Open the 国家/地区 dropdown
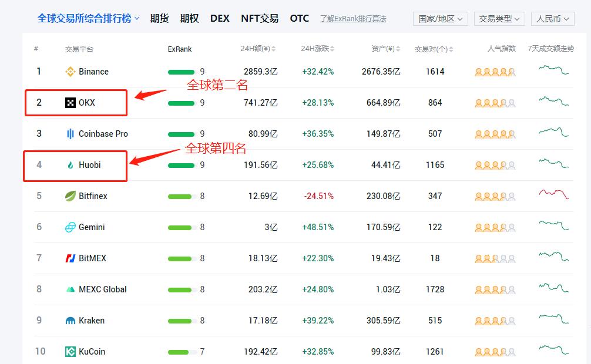The image size is (591, 364). tap(441, 19)
